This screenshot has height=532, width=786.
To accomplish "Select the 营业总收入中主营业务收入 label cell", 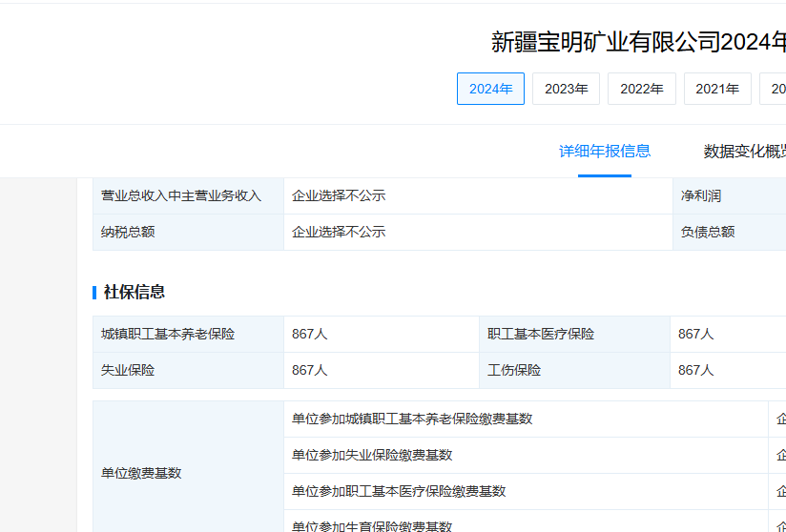I will (x=189, y=195).
